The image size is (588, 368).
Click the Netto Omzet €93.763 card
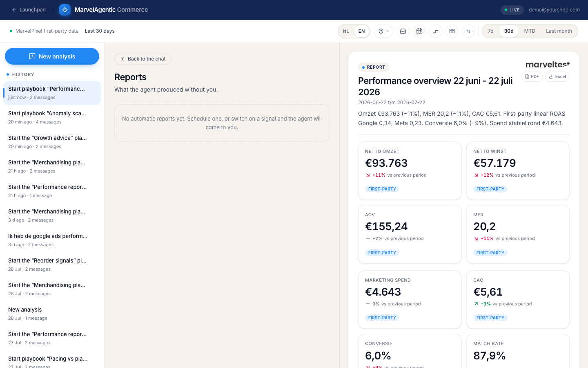[x=410, y=171]
